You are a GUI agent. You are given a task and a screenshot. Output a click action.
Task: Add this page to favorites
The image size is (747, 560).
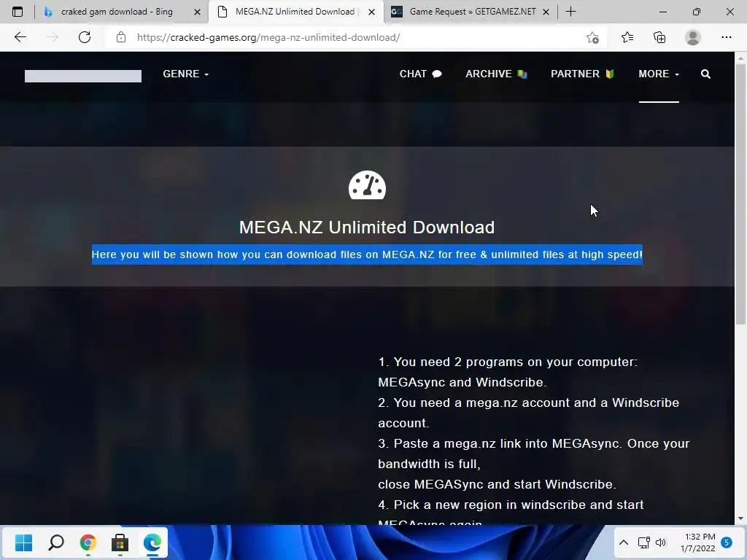(x=592, y=37)
